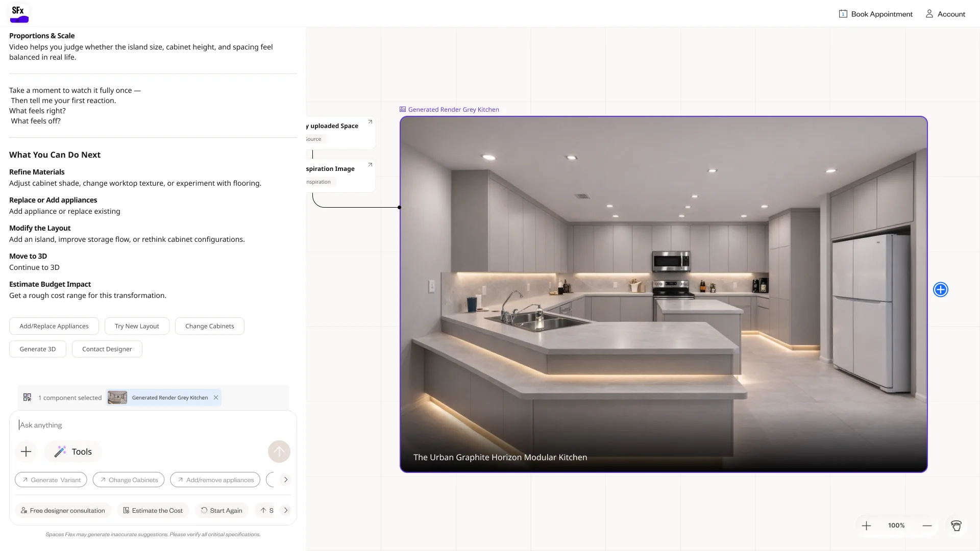Expand more suggestion chips chevron
Viewport: 980px width, 551px height.
pos(286,480)
